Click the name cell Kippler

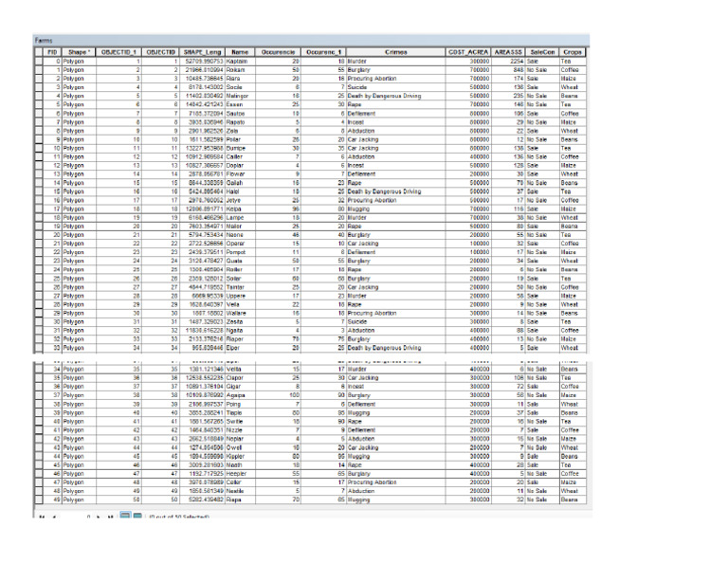pyautogui.click(x=240, y=457)
